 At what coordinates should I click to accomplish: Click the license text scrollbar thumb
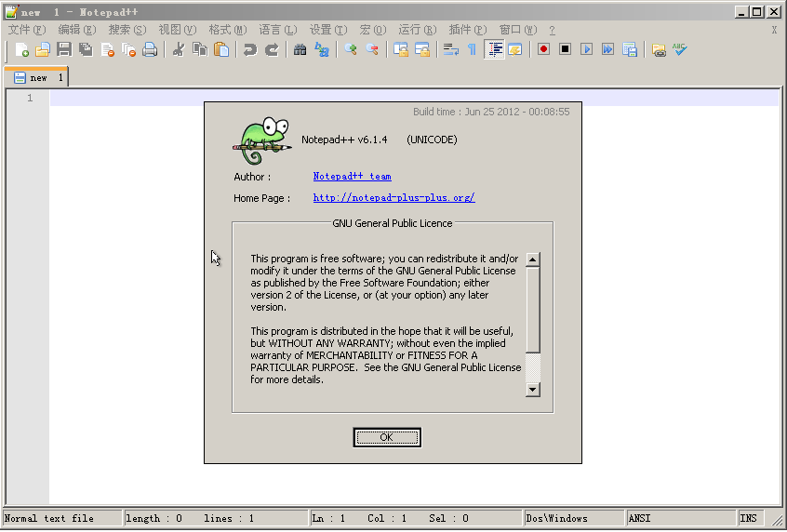532,310
